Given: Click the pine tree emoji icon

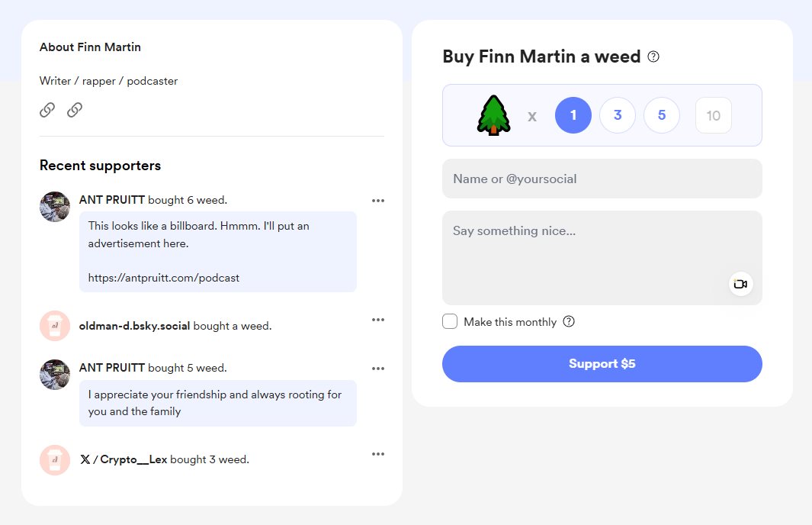Looking at the screenshot, I should tap(493, 115).
